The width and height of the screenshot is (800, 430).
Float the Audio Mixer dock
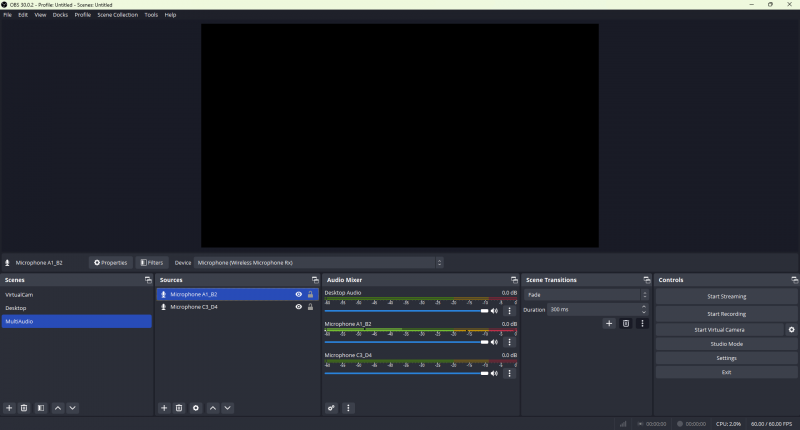514,280
